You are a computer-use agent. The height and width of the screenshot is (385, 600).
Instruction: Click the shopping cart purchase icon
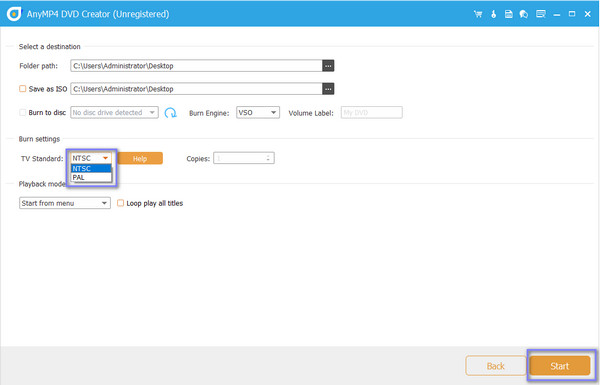click(478, 14)
